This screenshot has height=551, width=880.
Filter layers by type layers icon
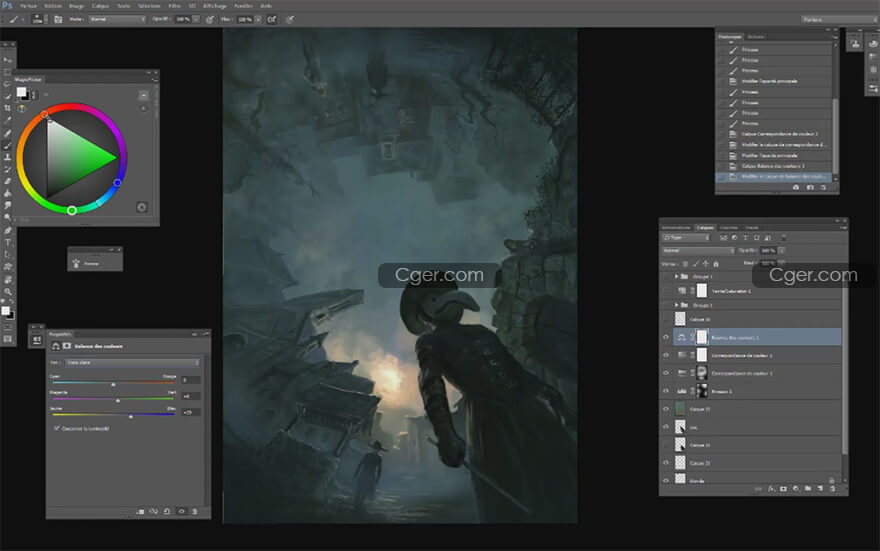pos(745,238)
